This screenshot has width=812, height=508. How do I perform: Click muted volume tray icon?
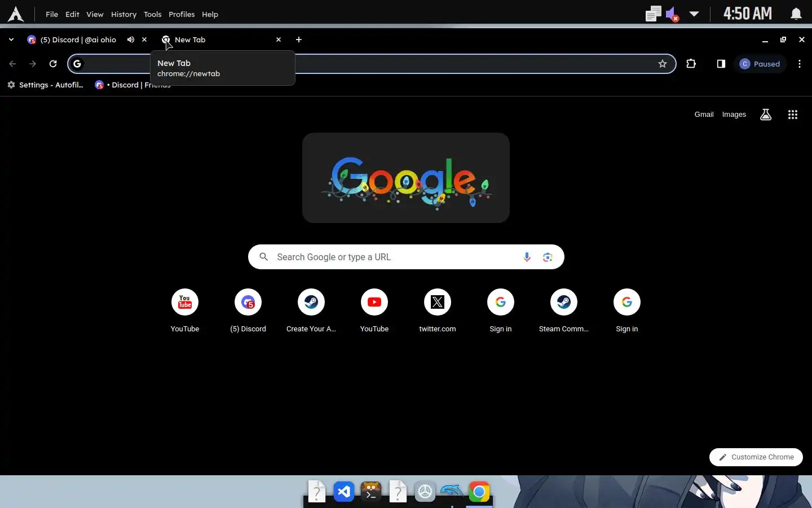tap(672, 14)
